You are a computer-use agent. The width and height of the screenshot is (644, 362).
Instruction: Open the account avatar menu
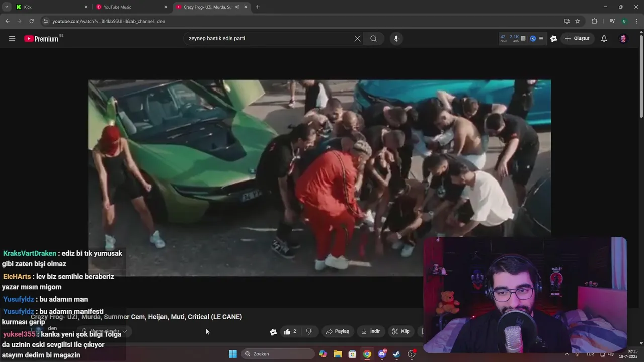[623, 39]
